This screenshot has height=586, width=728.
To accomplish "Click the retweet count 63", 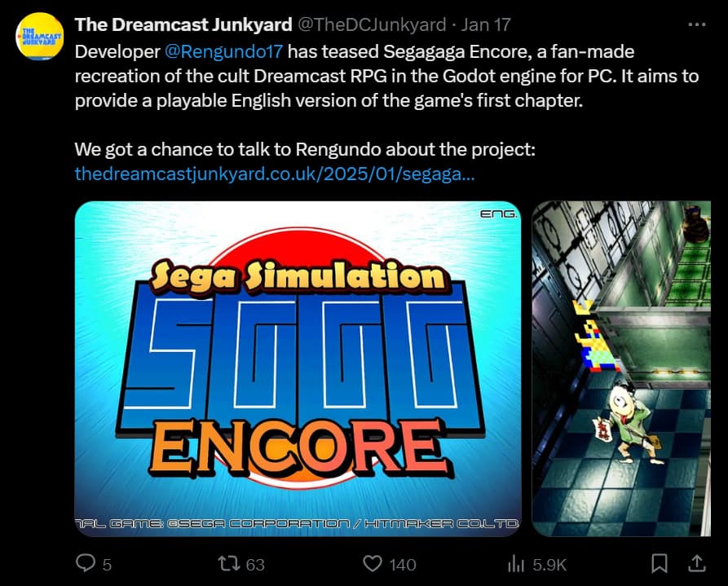I will tap(255, 565).
